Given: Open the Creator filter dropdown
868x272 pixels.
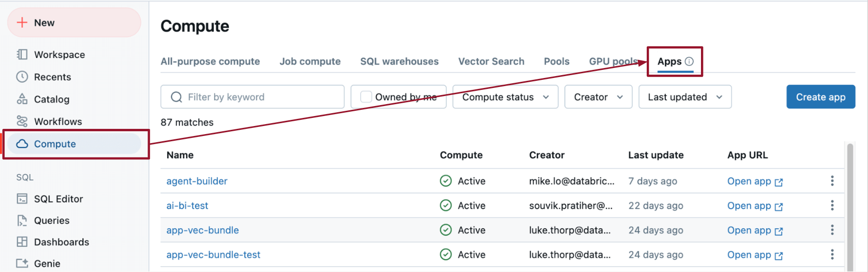Looking at the screenshot, I should 598,97.
